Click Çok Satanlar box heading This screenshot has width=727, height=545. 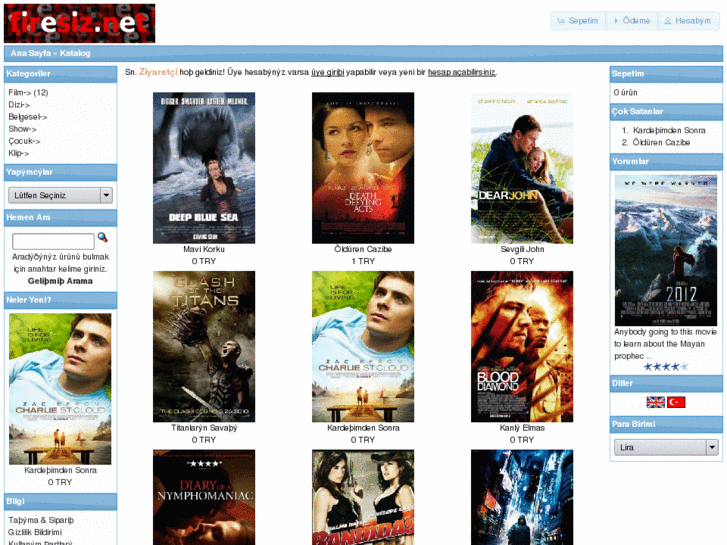[666, 112]
